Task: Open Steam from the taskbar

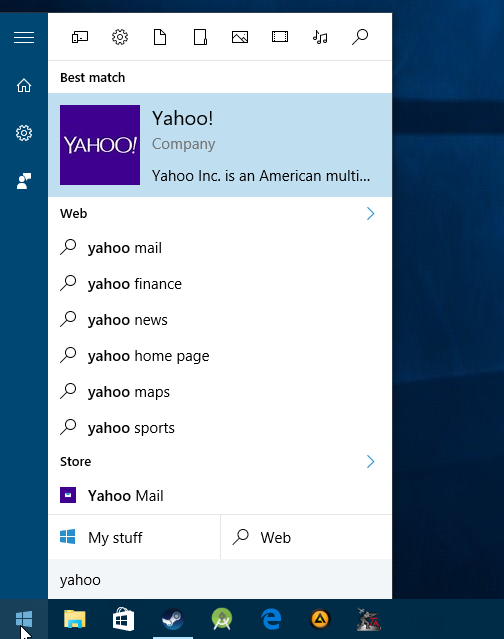Action: (173, 619)
